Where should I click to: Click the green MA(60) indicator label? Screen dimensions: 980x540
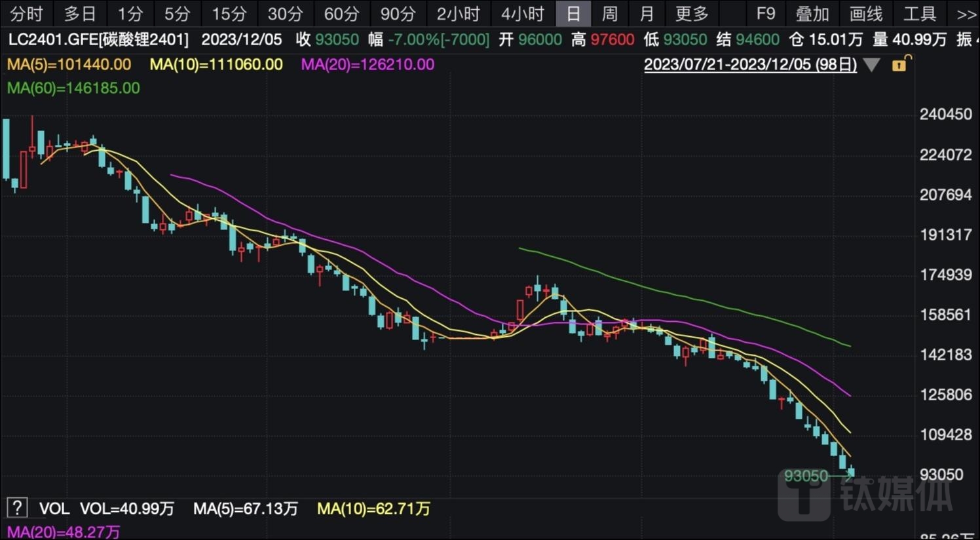73,88
